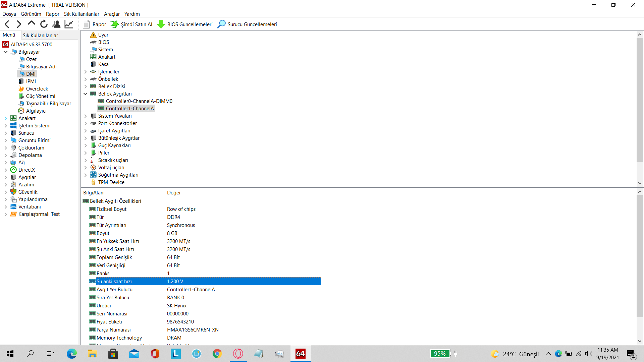Expand the İşlemciler tree node
644x362 pixels.
tap(86, 72)
